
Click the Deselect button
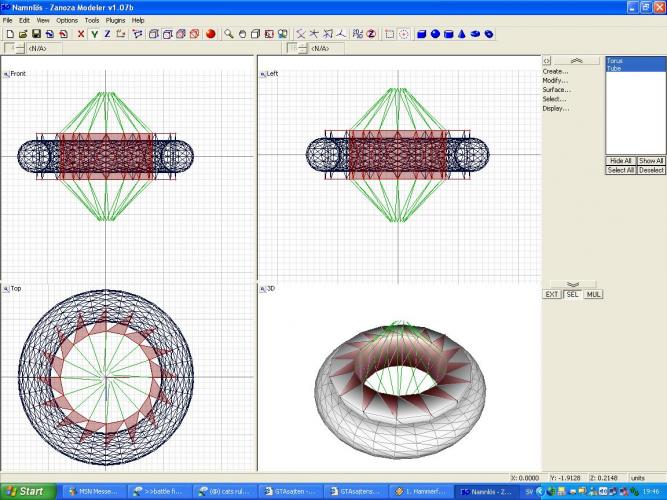[x=652, y=170]
